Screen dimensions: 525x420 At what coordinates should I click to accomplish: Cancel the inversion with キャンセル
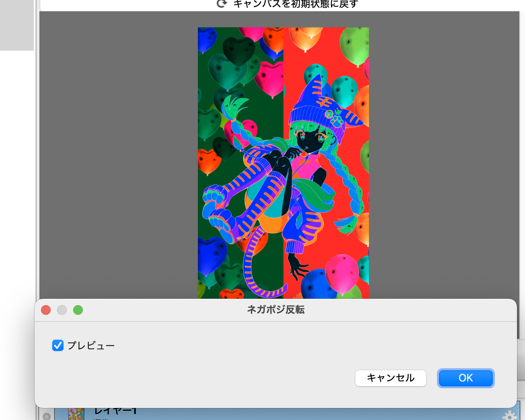[390, 378]
